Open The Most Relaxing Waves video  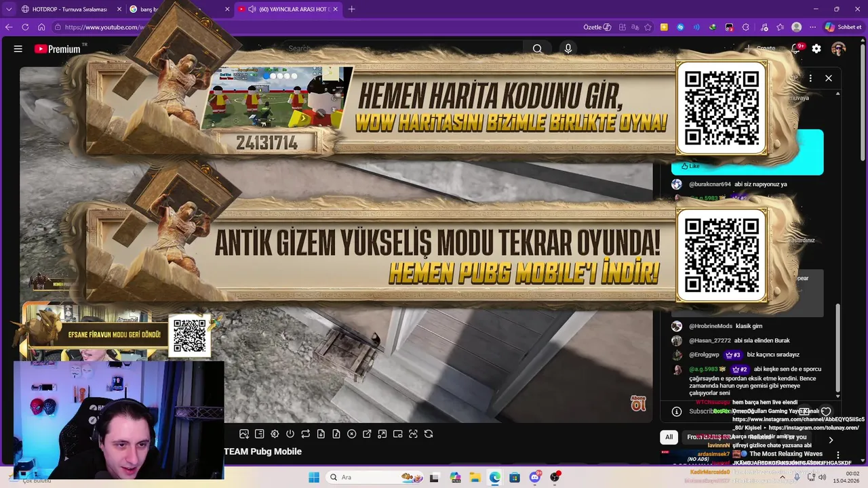(787, 454)
